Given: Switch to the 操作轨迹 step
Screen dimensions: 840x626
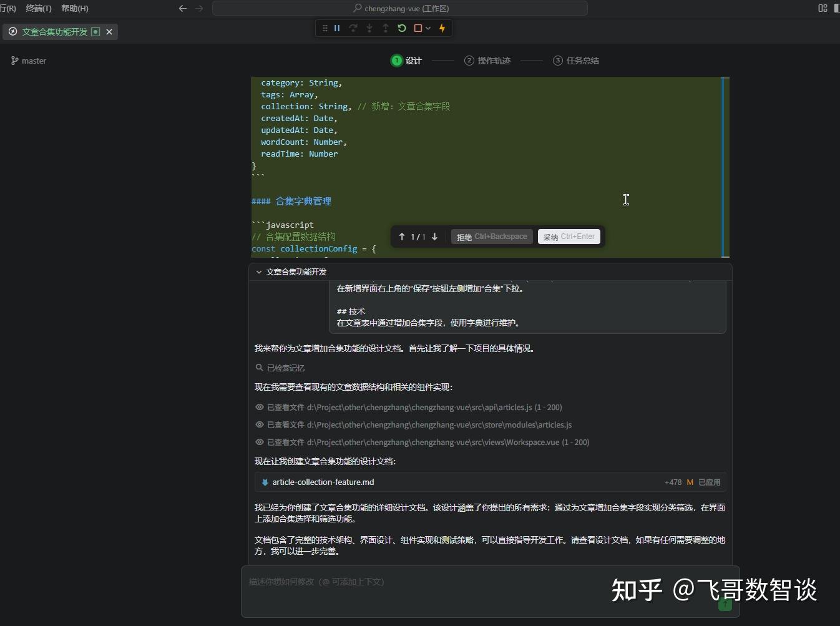Looking at the screenshot, I should tap(488, 61).
